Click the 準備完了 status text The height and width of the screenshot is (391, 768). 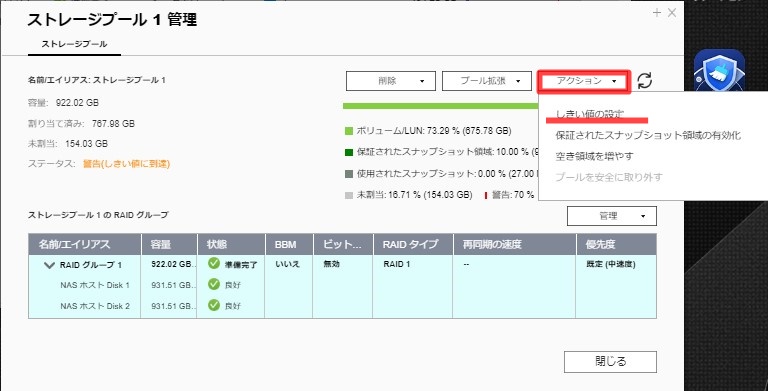click(241, 265)
